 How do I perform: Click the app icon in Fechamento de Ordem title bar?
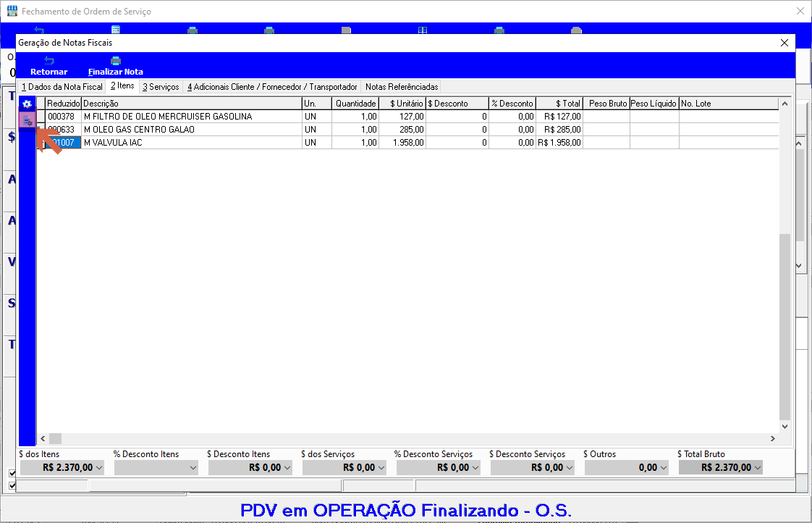tap(12, 11)
